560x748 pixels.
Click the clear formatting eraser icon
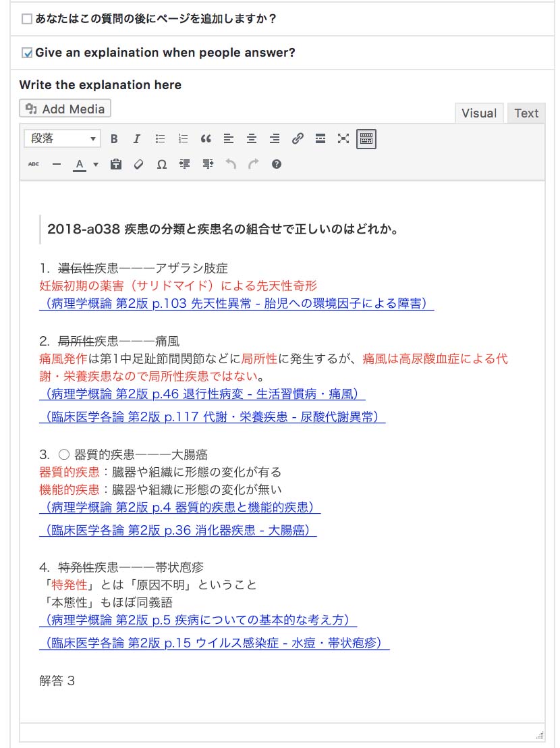[138, 164]
